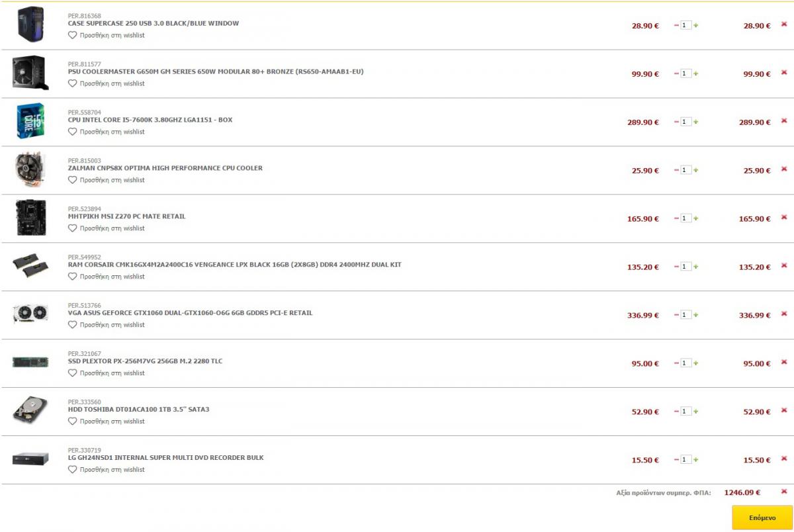The height and width of the screenshot is (532, 794).
Task: Click the Επόμενο yellow button
Action: (x=762, y=517)
